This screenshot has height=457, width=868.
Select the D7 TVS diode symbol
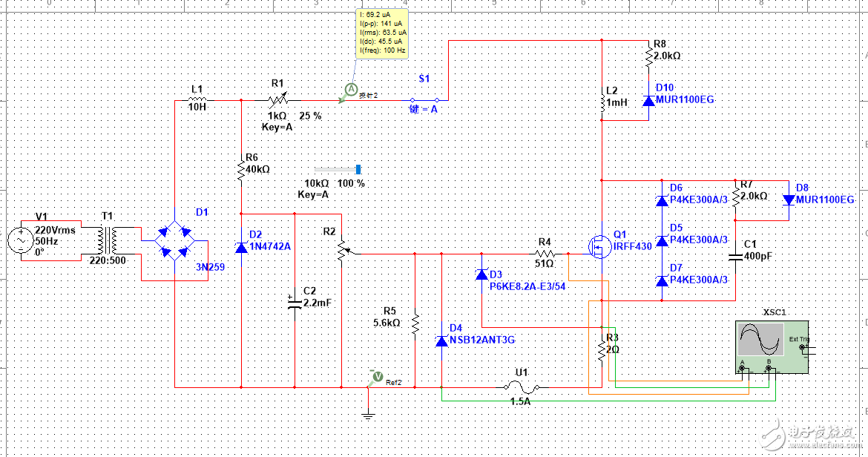[x=662, y=280]
